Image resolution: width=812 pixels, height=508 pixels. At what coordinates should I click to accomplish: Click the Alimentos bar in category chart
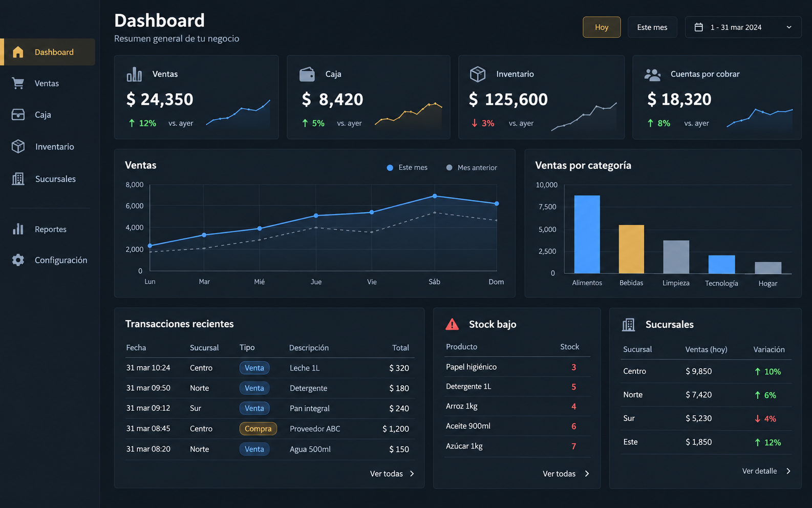click(x=587, y=235)
